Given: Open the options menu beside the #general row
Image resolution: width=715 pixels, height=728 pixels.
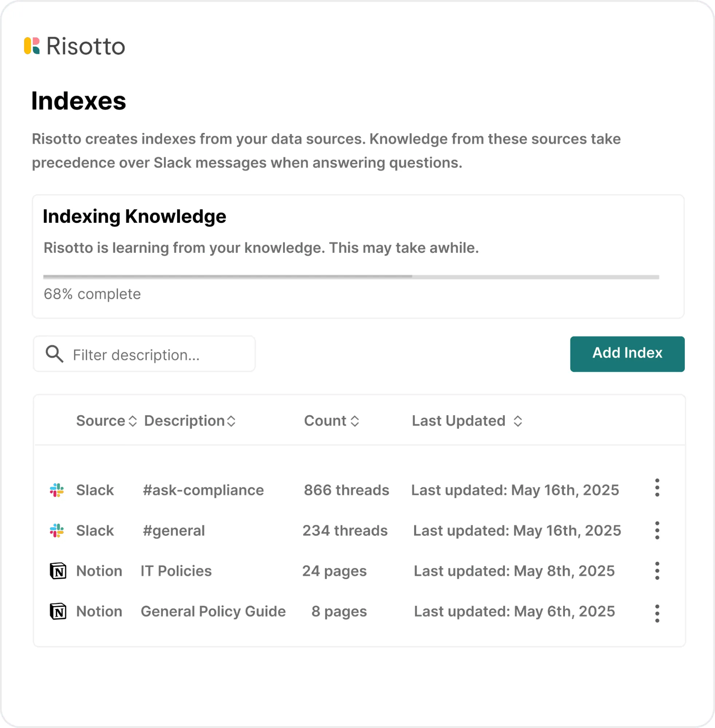Looking at the screenshot, I should click(x=657, y=531).
